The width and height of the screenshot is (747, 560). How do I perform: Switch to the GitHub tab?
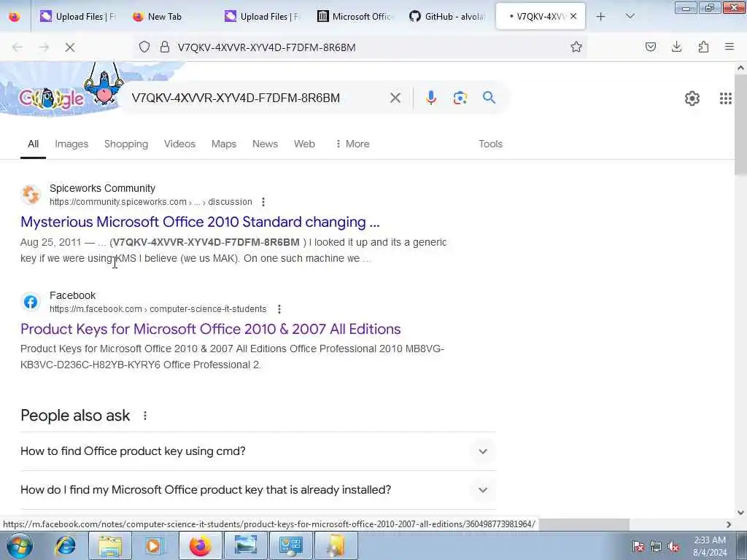pos(447,17)
